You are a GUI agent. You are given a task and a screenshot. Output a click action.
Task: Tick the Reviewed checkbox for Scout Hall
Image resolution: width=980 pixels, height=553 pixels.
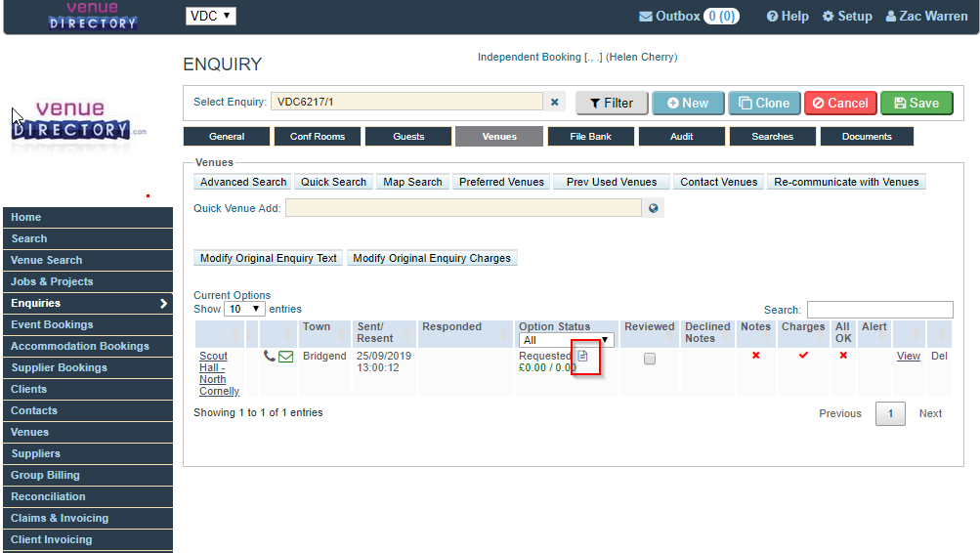pos(650,359)
